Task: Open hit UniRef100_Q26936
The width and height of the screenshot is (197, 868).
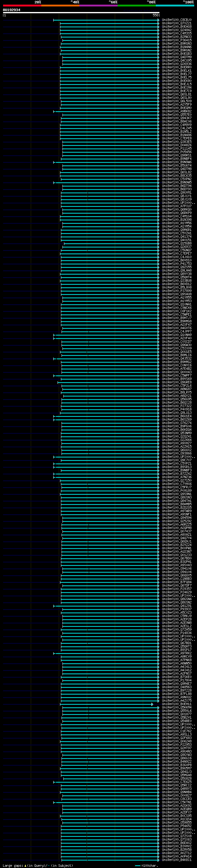Action: (x=176, y=64)
